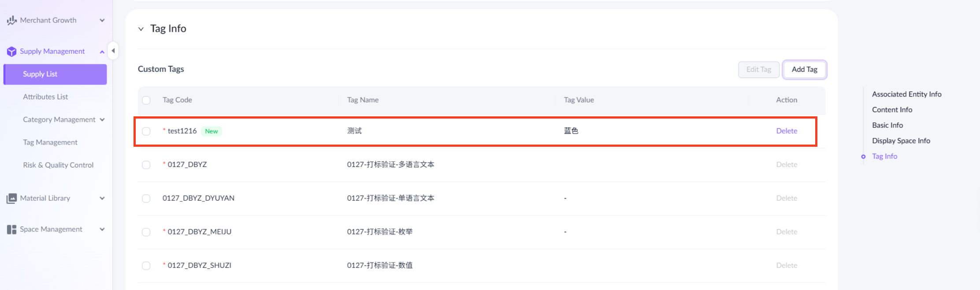Select the checkbox beside 0127_DBYZ_MEIJU
The height and width of the screenshot is (290, 980).
point(146,232)
